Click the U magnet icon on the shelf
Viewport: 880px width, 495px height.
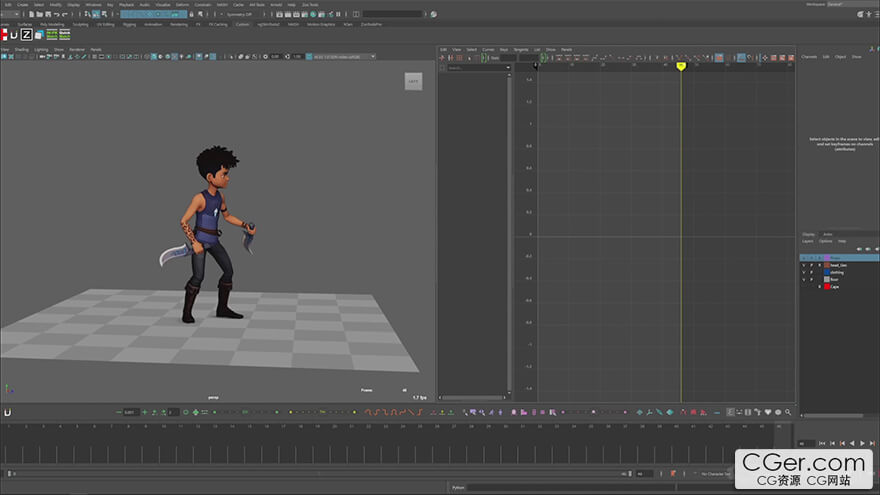(x=14, y=35)
